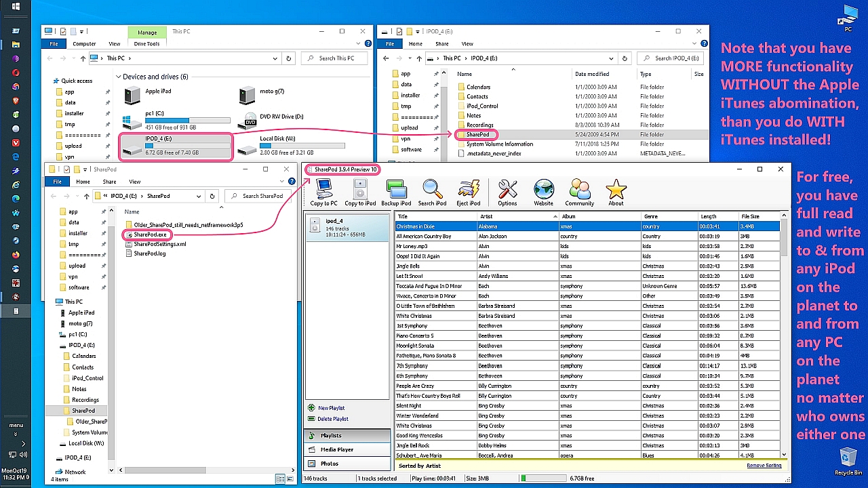Open address dropdown in SharePod explorer window

coord(199,196)
